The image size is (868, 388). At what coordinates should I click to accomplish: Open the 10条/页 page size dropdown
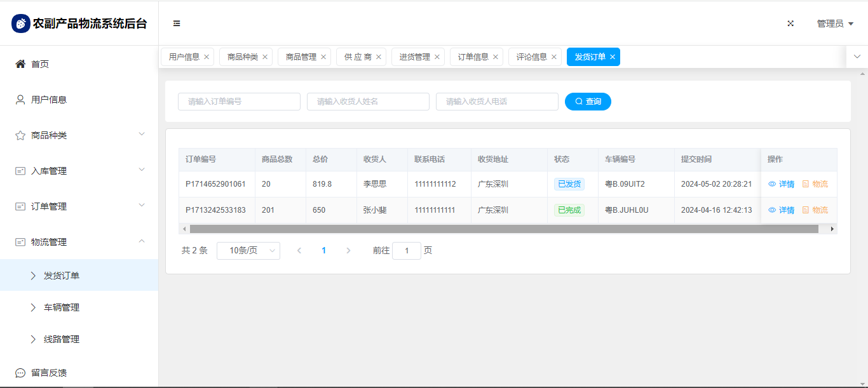pos(248,251)
